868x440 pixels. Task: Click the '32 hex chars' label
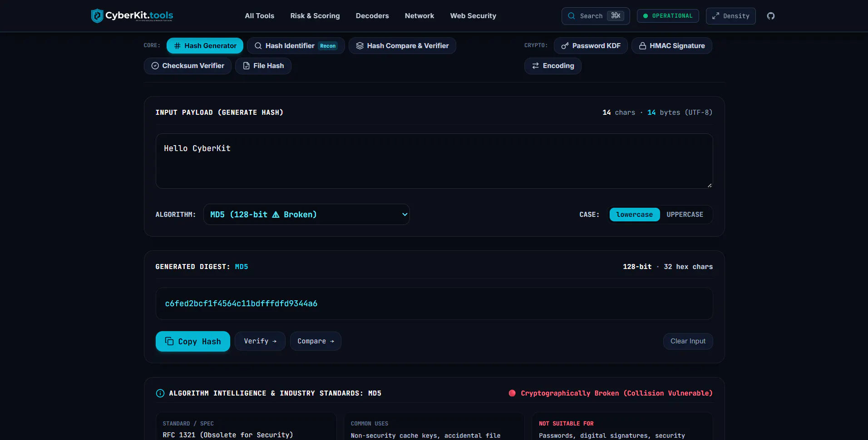click(x=688, y=267)
